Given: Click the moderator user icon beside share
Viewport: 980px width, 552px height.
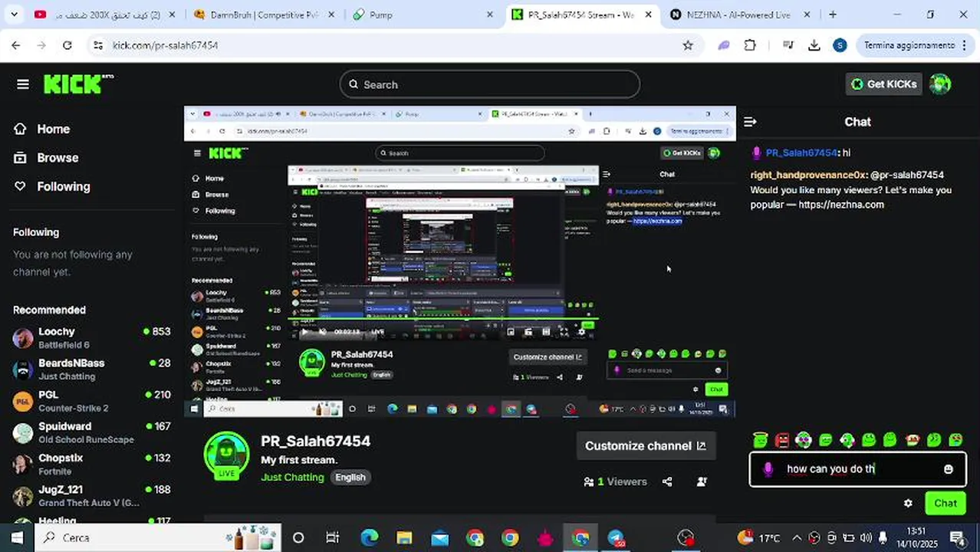Looking at the screenshot, I should click(702, 481).
